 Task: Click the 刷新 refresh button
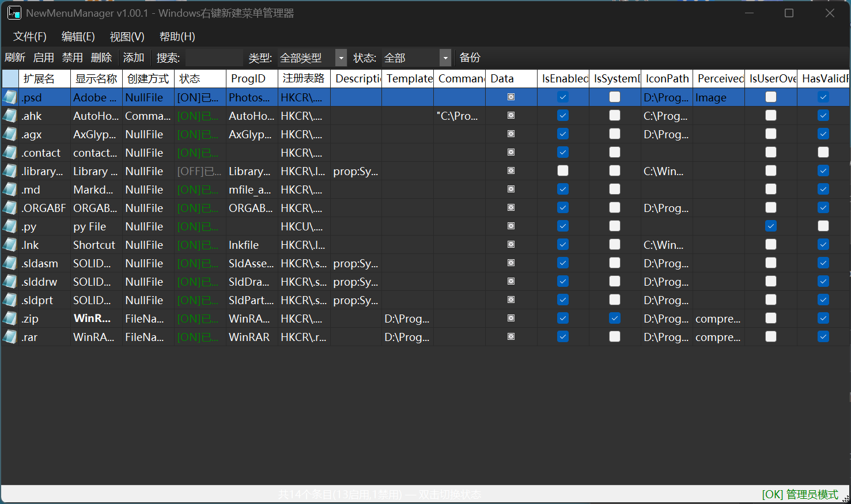pyautogui.click(x=15, y=58)
